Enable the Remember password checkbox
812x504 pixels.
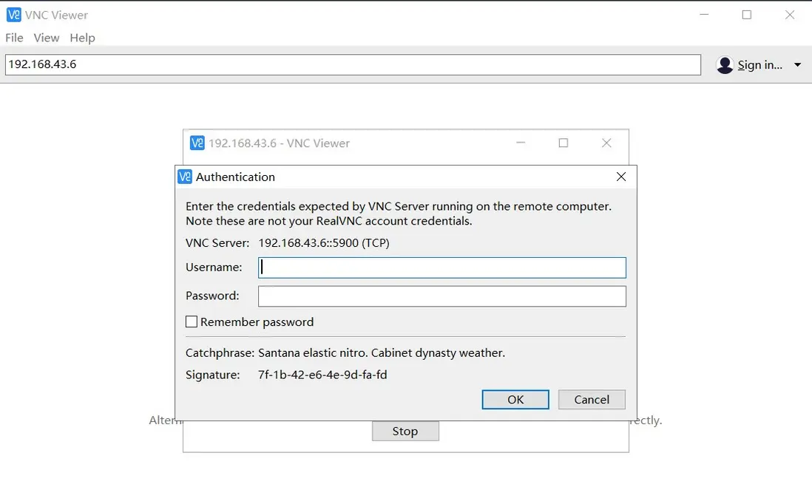coord(192,321)
